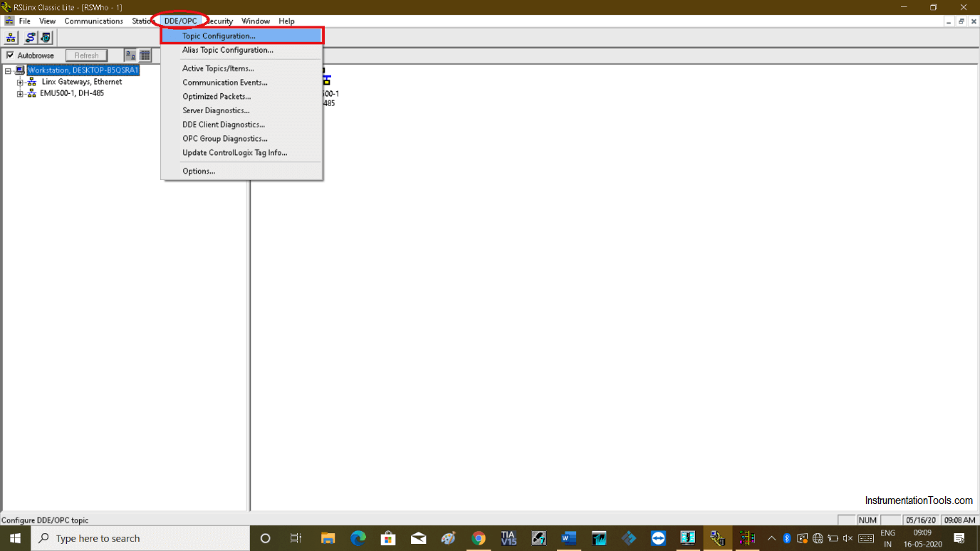Screen dimensions: 980x551
Task: Close the open DDE/OPC menu
Action: [x=181, y=21]
